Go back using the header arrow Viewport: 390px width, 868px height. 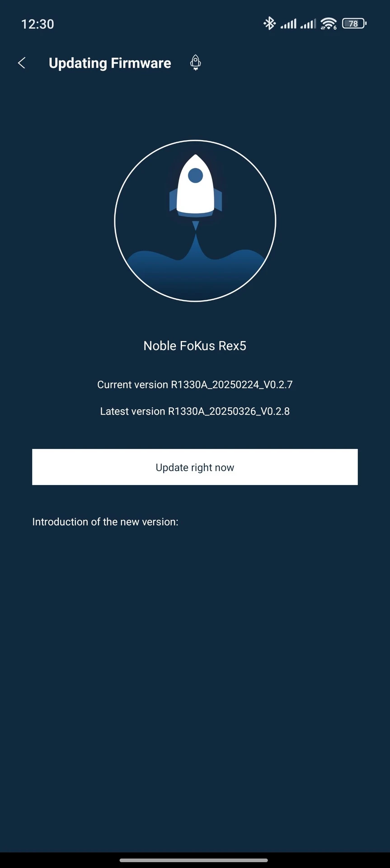(21, 63)
